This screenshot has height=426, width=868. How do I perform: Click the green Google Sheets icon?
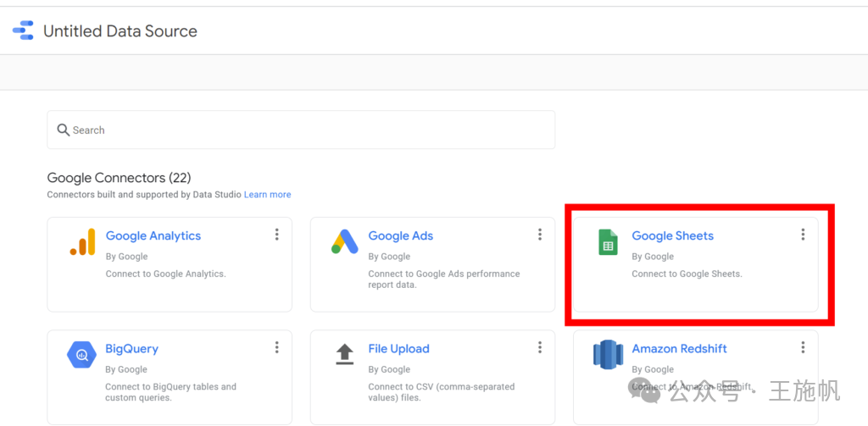(x=608, y=241)
